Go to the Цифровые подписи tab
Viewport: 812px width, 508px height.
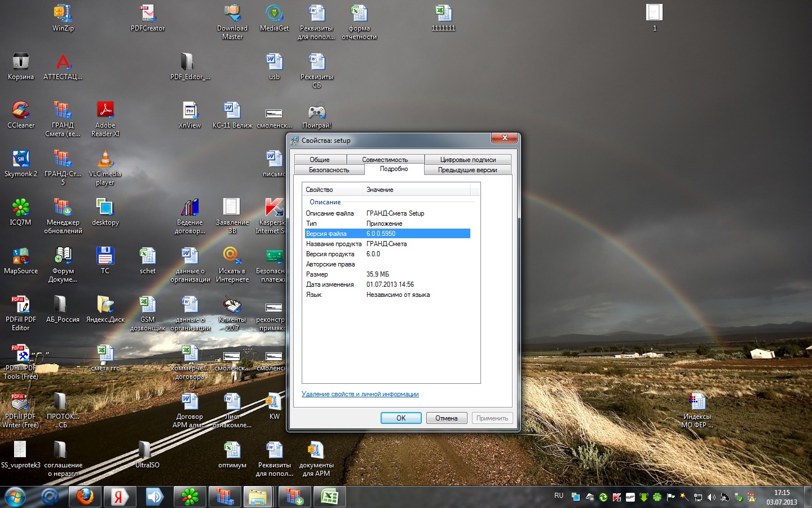click(468, 160)
